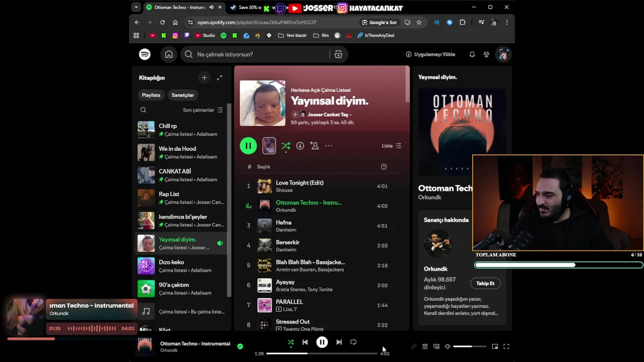Create a new playlist with the plus icon
This screenshot has height=362, width=644.
click(x=204, y=77)
